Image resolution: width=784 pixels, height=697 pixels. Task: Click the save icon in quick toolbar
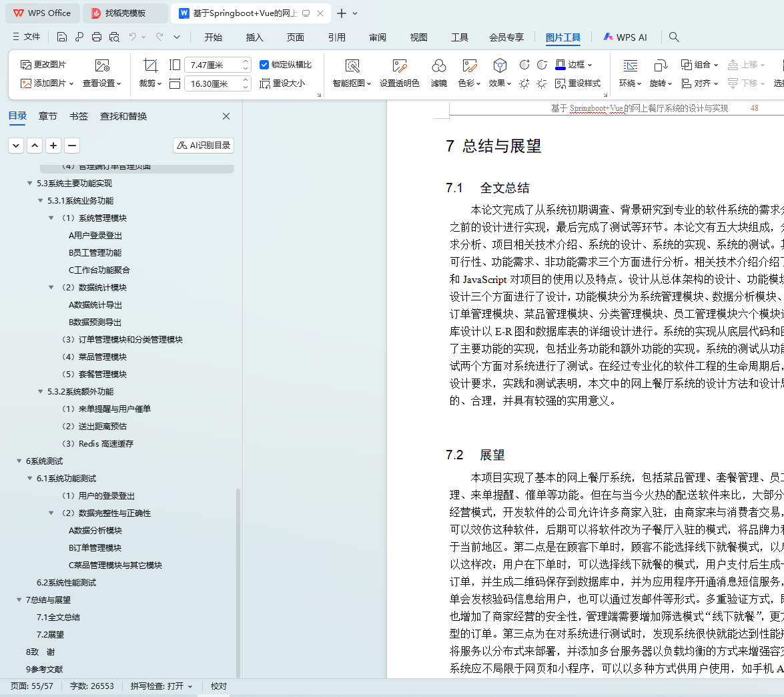[x=61, y=37]
